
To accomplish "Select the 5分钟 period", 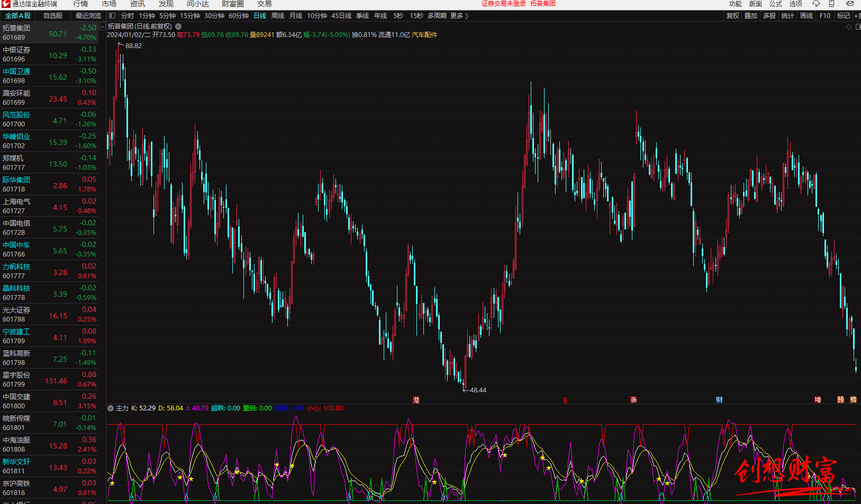I will (167, 16).
